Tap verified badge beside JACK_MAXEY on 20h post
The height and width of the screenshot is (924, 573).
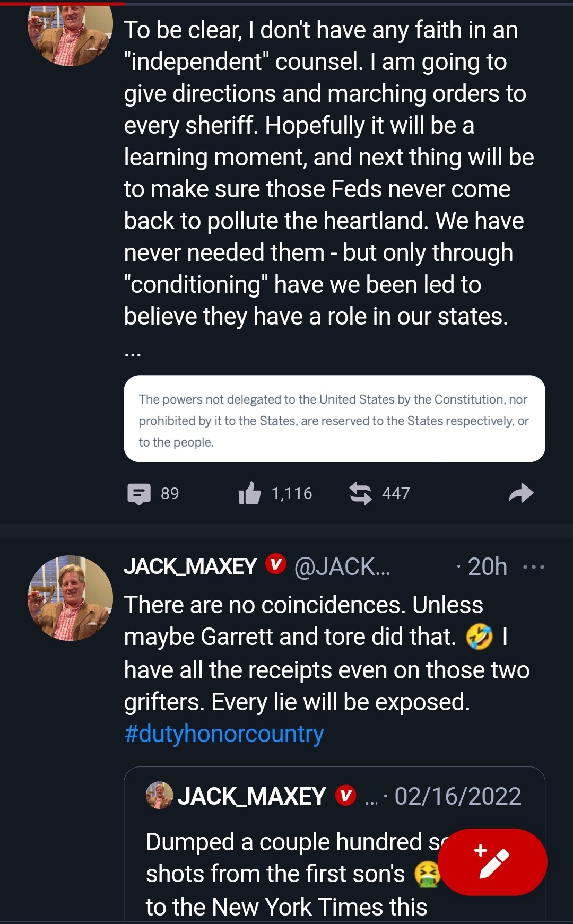(x=275, y=565)
